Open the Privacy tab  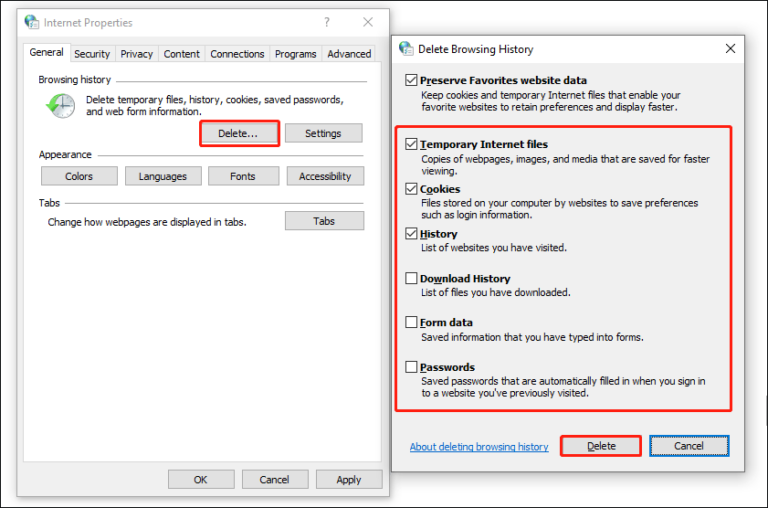(x=137, y=54)
